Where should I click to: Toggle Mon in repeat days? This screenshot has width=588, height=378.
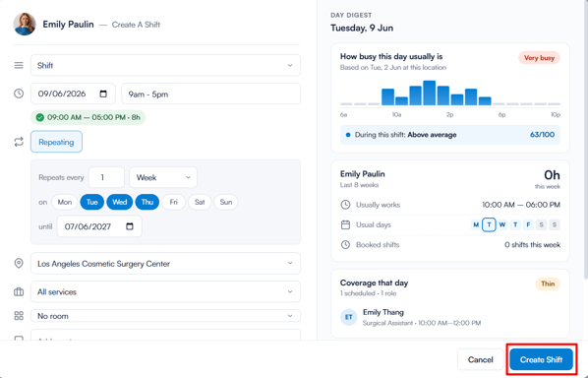(x=65, y=202)
